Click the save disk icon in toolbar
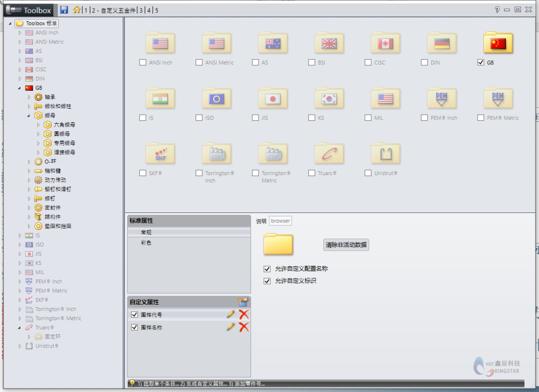This screenshot has height=392, width=539. click(64, 9)
